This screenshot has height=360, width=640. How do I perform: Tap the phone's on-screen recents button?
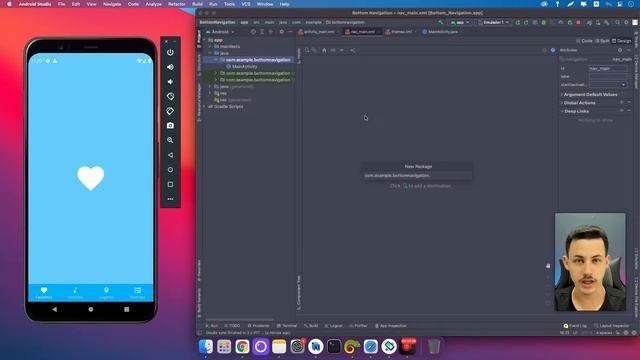[127, 309]
